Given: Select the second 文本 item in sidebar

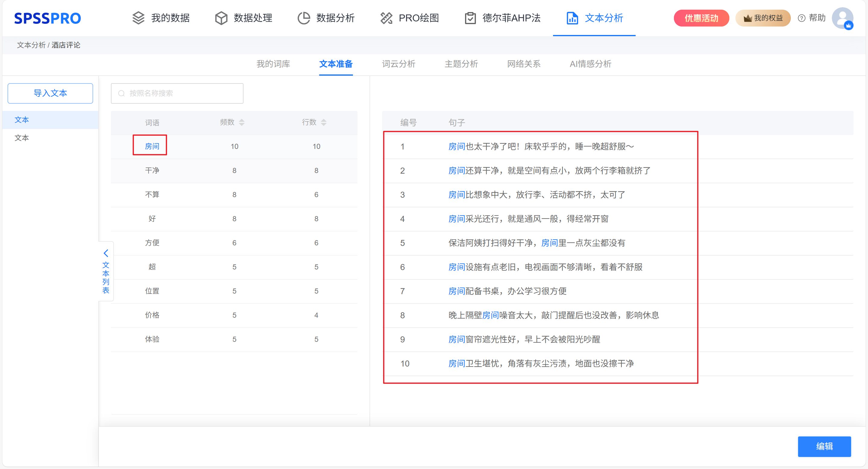Looking at the screenshot, I should coord(22,138).
